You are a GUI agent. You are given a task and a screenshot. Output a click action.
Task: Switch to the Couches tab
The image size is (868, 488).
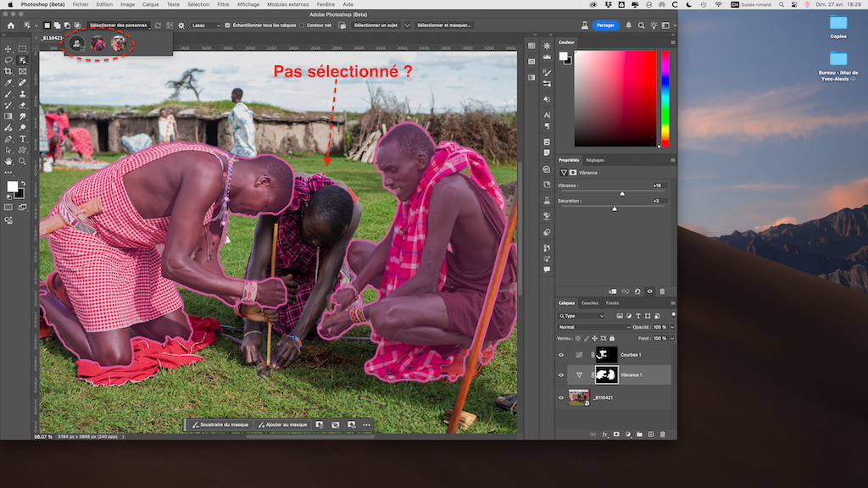pyautogui.click(x=589, y=302)
